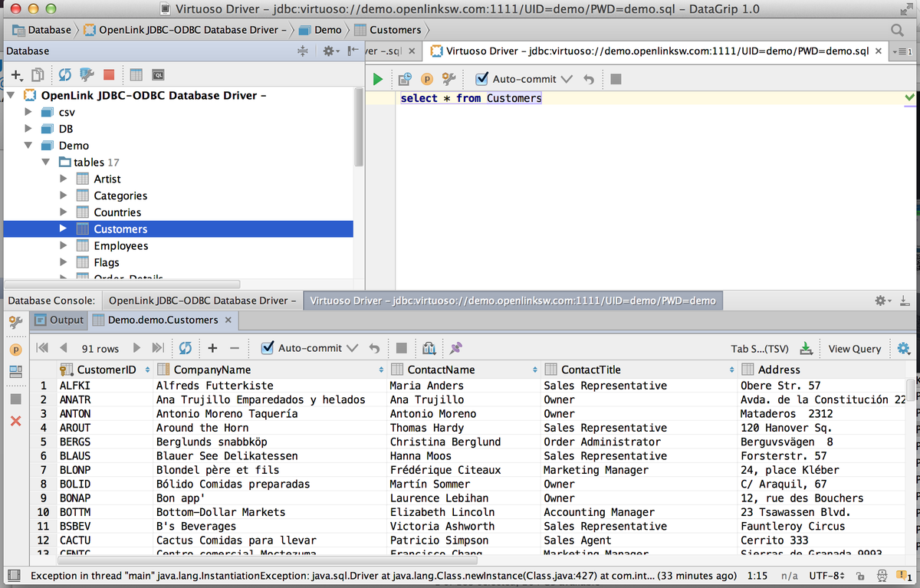Switch to OpenLink JDBC-ODBC console tab
The image size is (920, 588).
point(202,301)
